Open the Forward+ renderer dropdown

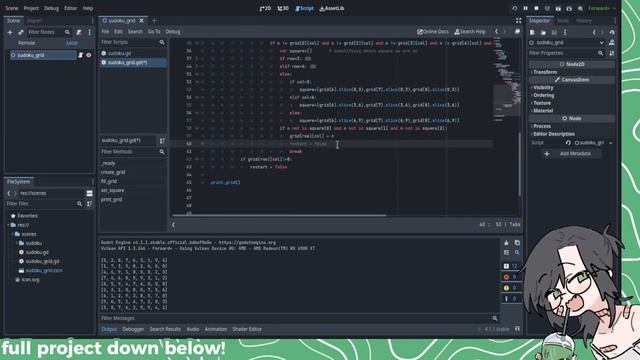coord(602,8)
